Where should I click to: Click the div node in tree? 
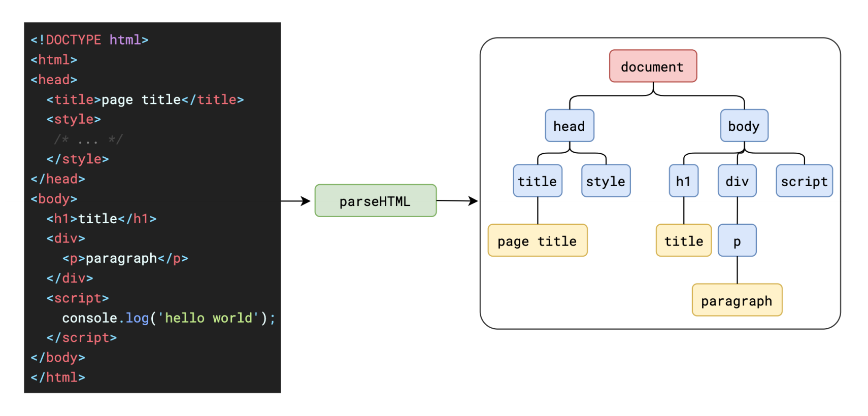click(737, 181)
